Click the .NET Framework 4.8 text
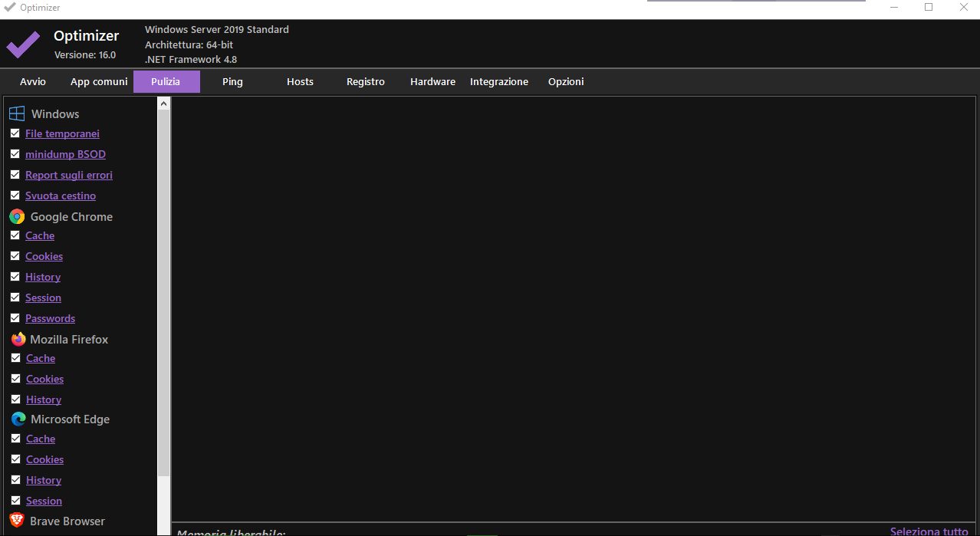Image resolution: width=980 pixels, height=536 pixels. [x=191, y=60]
